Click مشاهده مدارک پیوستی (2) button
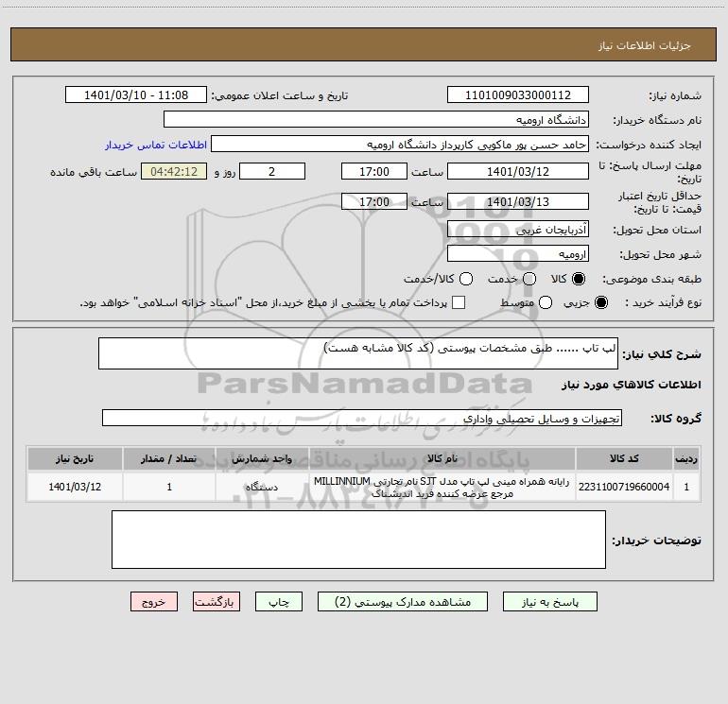This screenshot has height=704, width=728. point(403,601)
